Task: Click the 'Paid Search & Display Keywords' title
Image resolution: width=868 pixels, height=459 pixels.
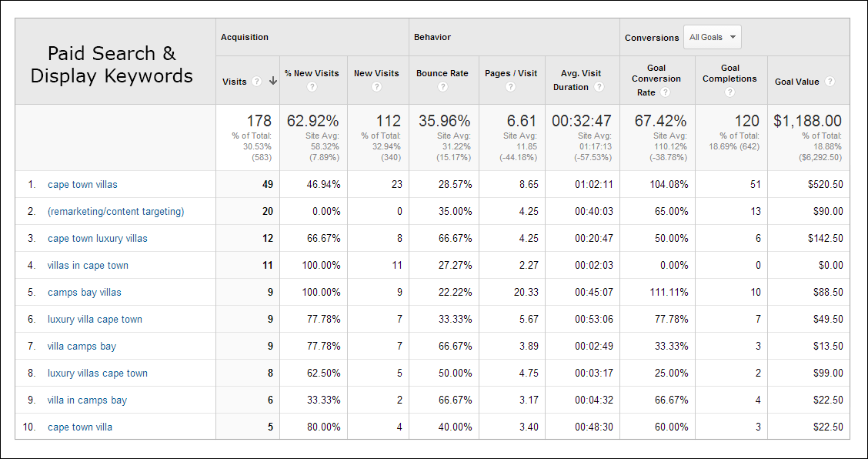Action: (x=112, y=64)
